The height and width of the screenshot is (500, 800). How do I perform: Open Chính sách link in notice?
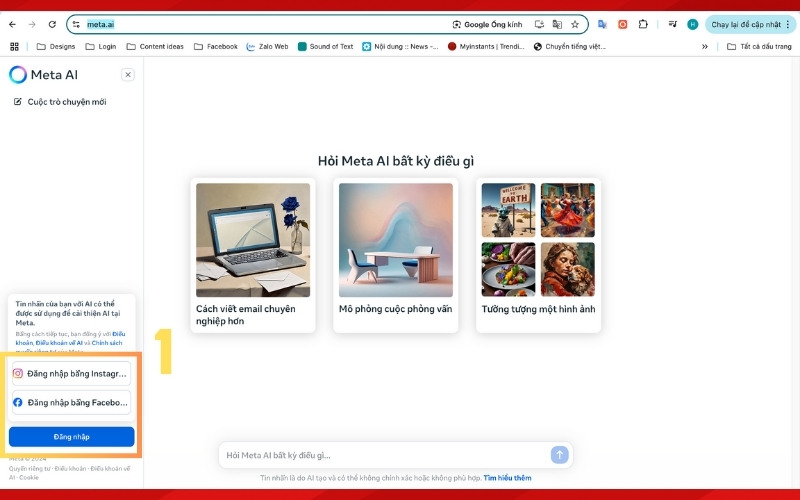(107, 343)
